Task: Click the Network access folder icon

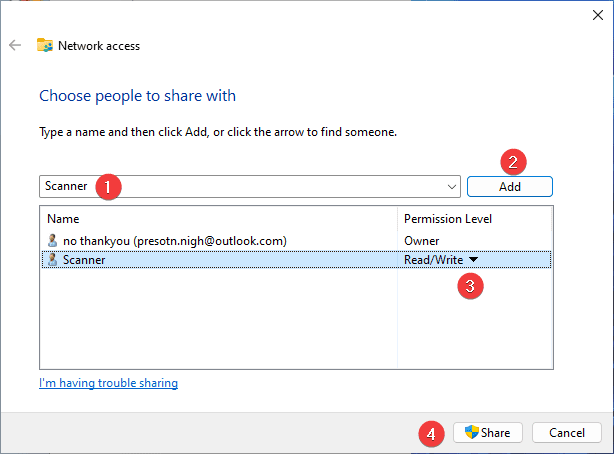Action: [x=45, y=45]
